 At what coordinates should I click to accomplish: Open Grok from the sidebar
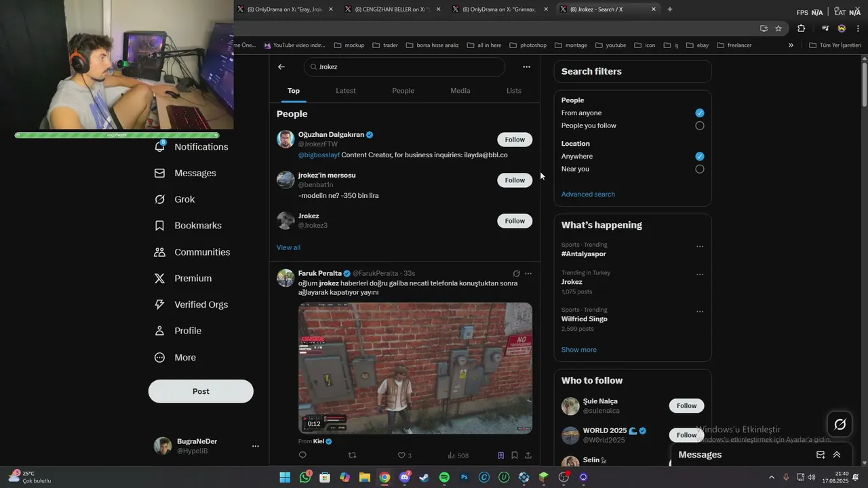(x=174, y=199)
